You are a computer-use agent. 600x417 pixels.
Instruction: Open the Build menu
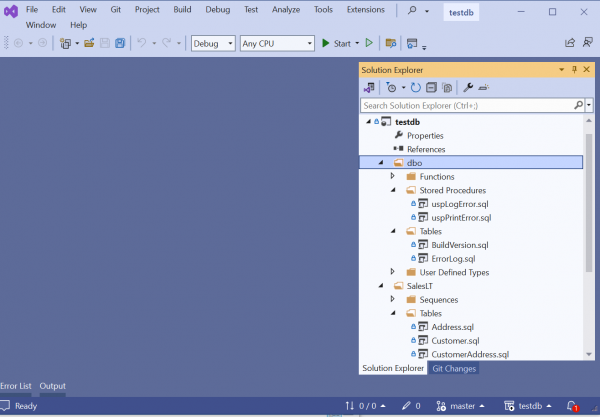coord(182,10)
